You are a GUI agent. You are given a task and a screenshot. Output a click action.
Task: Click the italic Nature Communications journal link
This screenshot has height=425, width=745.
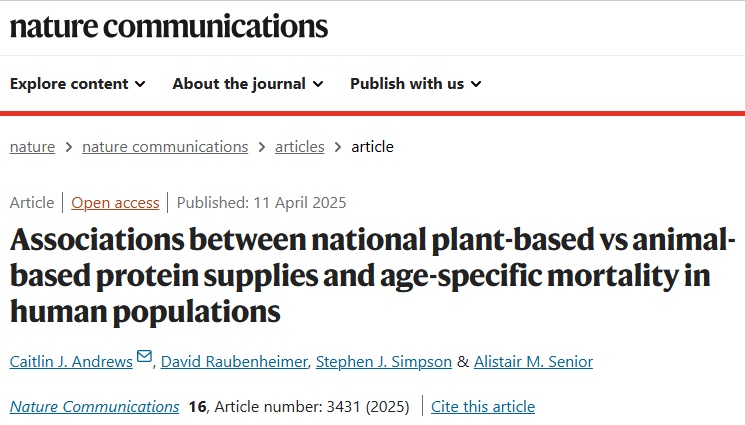point(94,407)
